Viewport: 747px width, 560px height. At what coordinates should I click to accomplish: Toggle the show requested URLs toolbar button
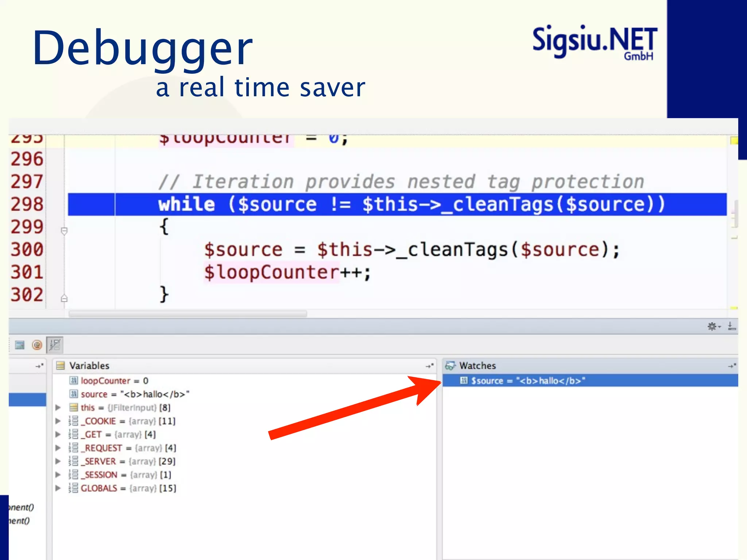pos(55,345)
